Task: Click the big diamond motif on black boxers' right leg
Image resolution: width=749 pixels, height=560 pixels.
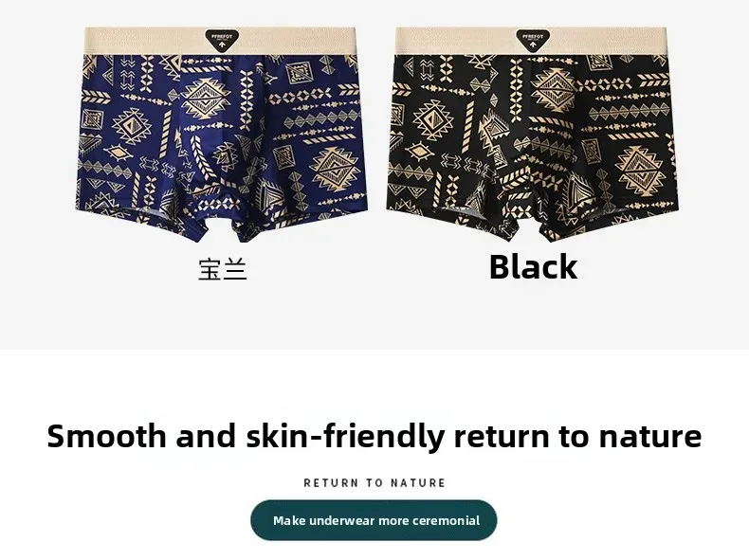Action: [x=640, y=167]
